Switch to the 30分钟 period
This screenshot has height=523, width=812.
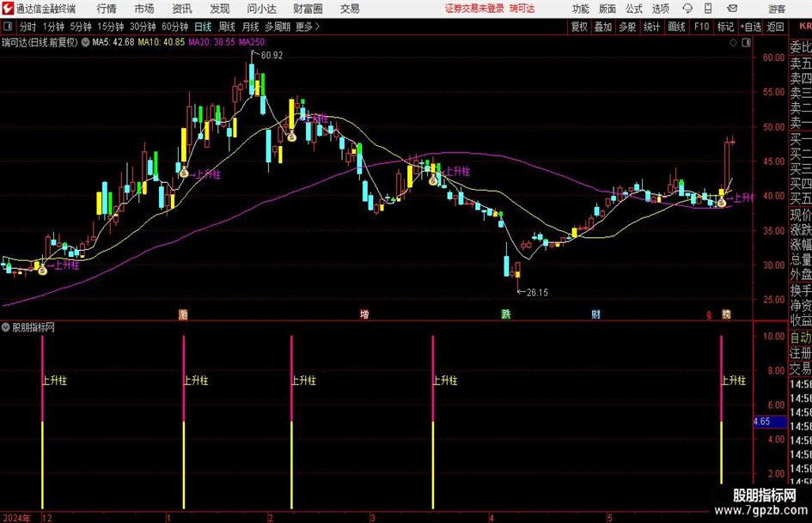pyautogui.click(x=143, y=27)
